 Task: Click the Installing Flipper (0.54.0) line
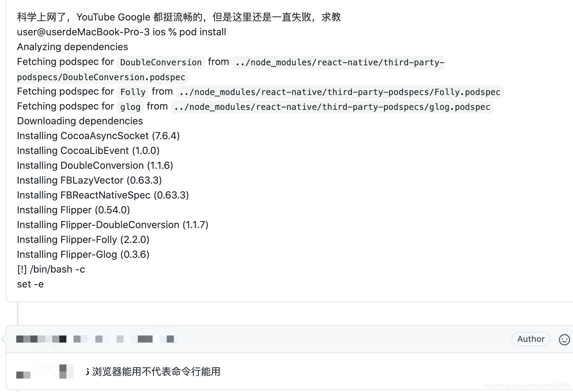73,210
